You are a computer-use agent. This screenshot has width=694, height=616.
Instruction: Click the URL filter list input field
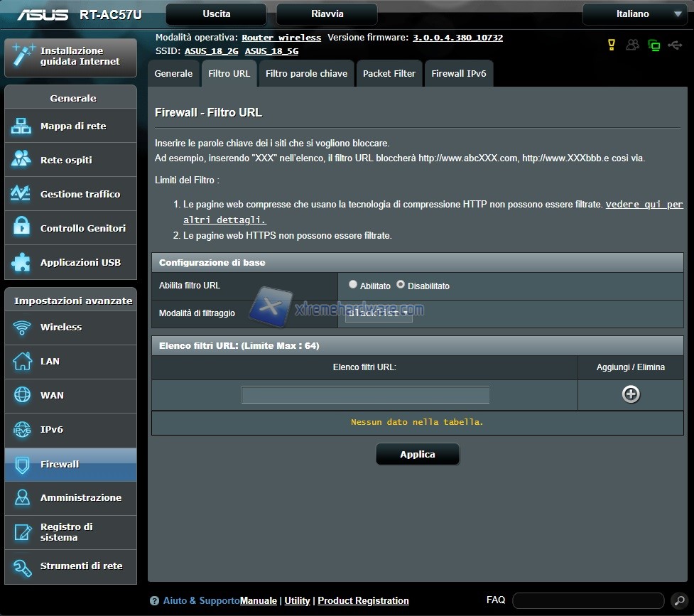pos(365,395)
